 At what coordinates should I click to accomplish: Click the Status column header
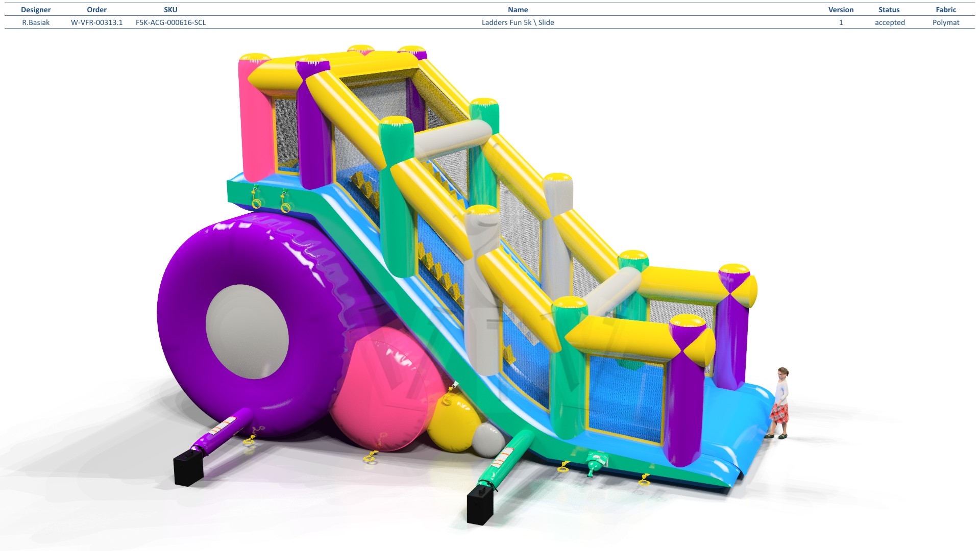889,10
